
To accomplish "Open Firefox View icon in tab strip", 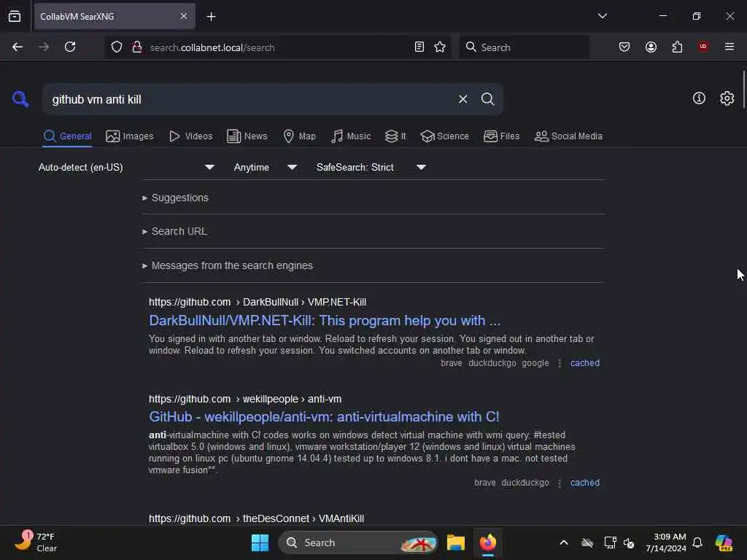I will click(x=15, y=16).
